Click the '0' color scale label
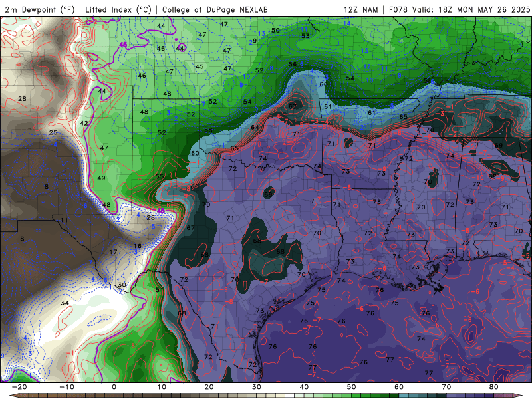Screen dimensions: 532x399 114,387
